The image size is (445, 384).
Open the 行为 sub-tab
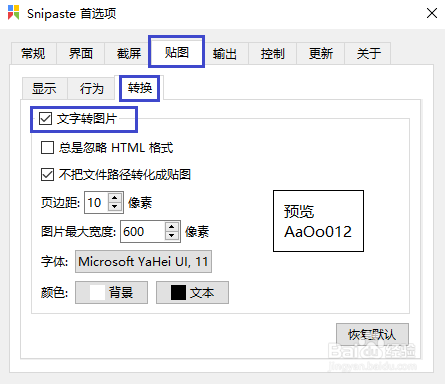(92, 89)
